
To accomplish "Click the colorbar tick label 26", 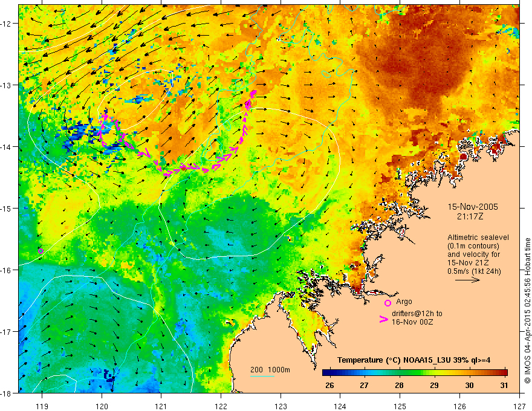I will point(329,385).
